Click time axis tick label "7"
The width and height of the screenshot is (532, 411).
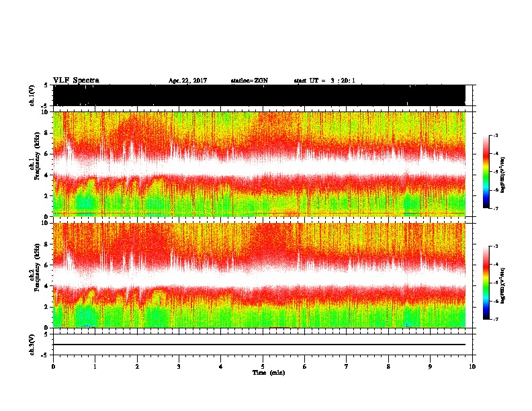coord(347,367)
